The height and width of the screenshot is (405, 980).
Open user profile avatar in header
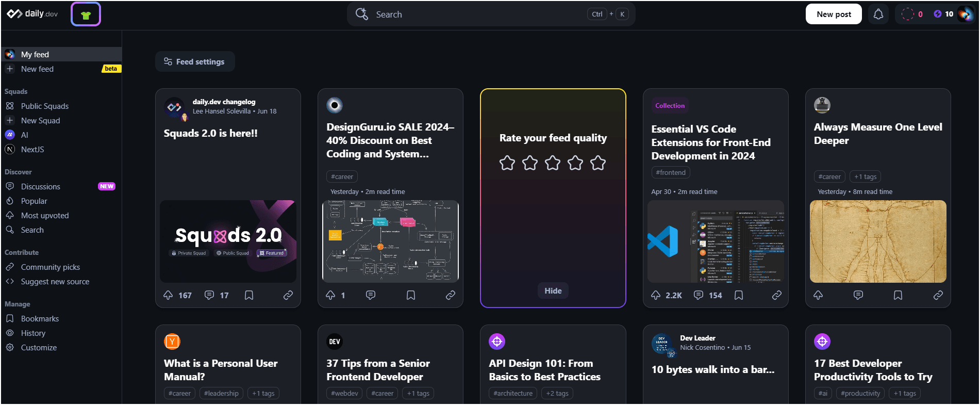point(965,14)
